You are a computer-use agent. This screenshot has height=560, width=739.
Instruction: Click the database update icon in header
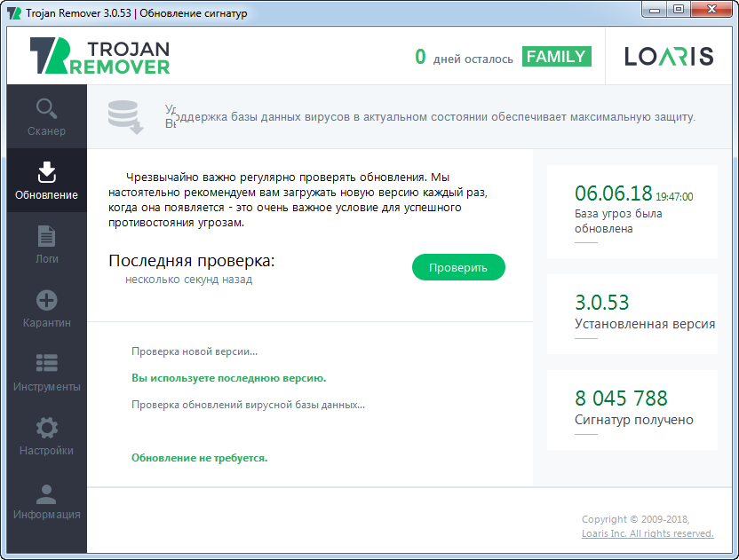125,117
